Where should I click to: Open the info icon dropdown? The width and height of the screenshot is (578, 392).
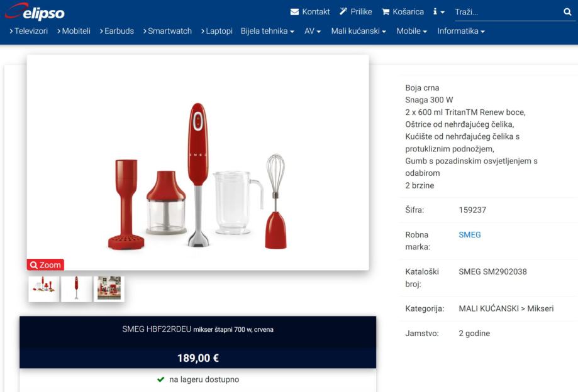(438, 12)
